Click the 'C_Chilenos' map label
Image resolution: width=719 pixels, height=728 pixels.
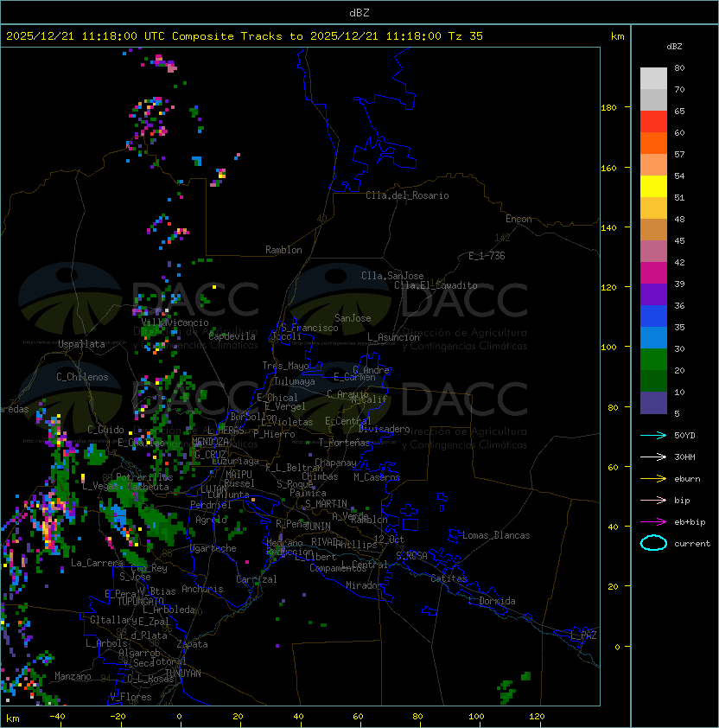82,377
